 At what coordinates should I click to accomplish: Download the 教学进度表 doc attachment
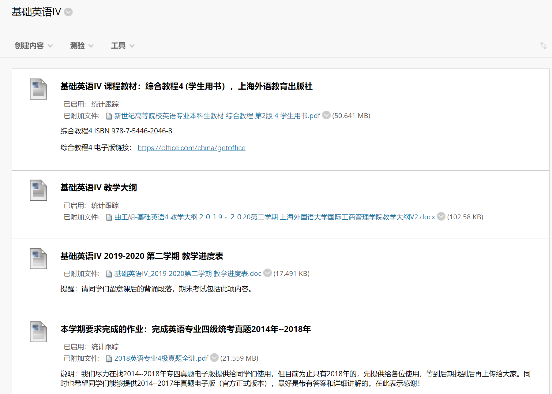point(188,273)
